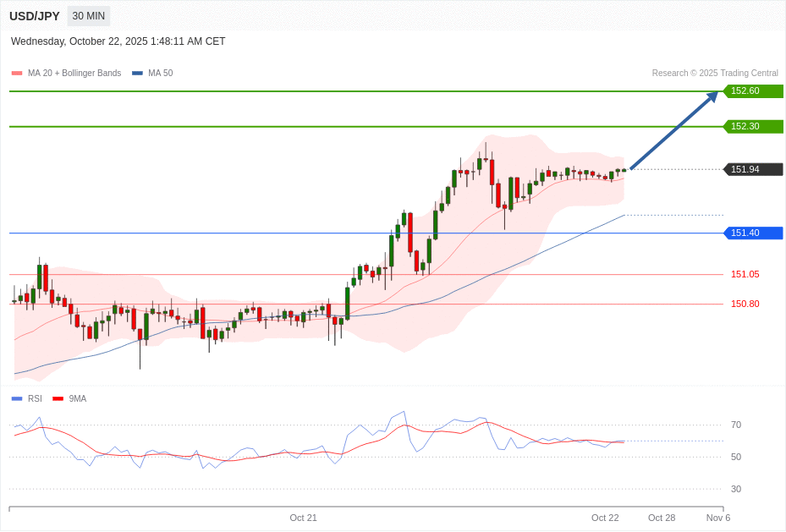This screenshot has height=532, width=786.
Task: Click the 30 MIN timeframe badge
Action: click(x=88, y=16)
